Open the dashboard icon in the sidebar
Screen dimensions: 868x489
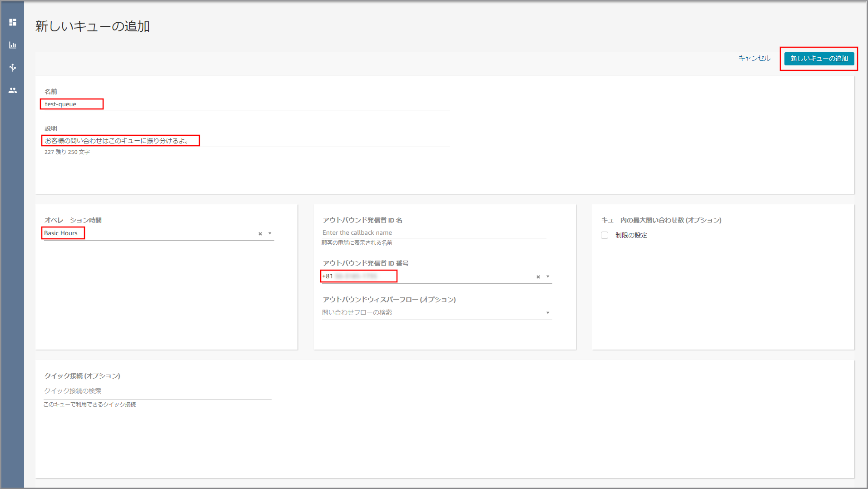point(13,22)
